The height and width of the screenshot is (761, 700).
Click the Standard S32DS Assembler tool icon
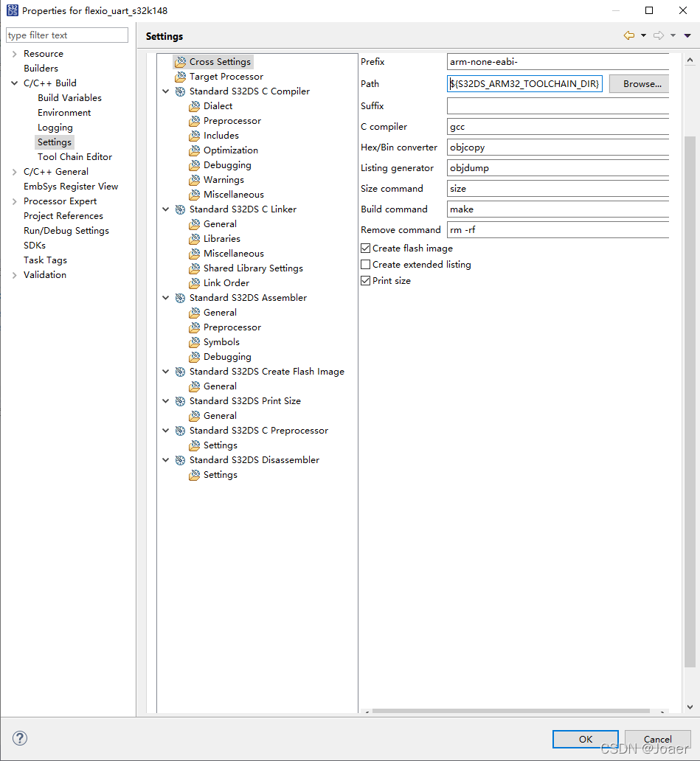pyautogui.click(x=180, y=298)
